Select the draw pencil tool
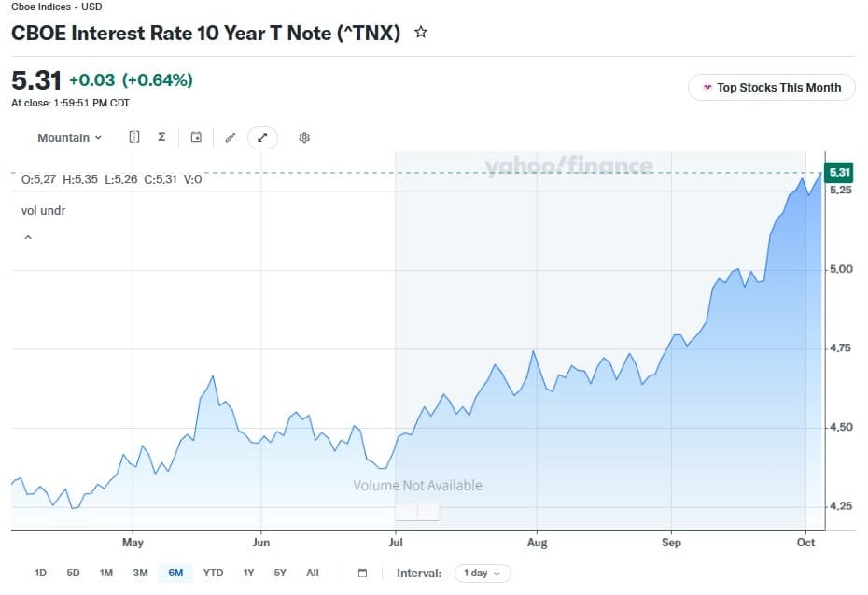868x595 pixels. (x=231, y=137)
